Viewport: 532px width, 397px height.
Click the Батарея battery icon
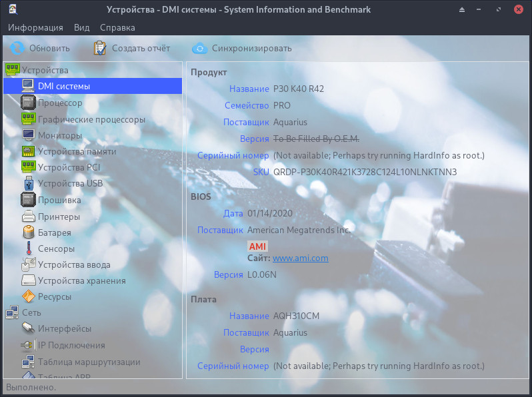[29, 232]
